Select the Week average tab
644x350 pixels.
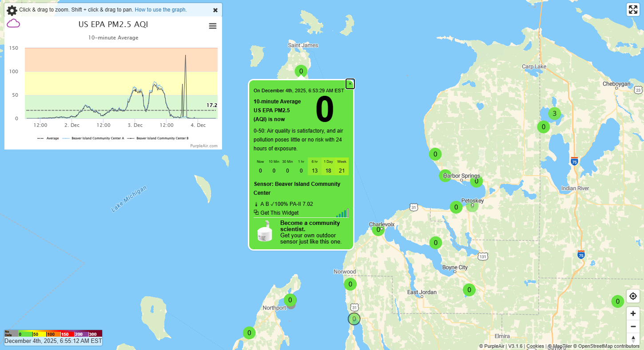pyautogui.click(x=342, y=166)
